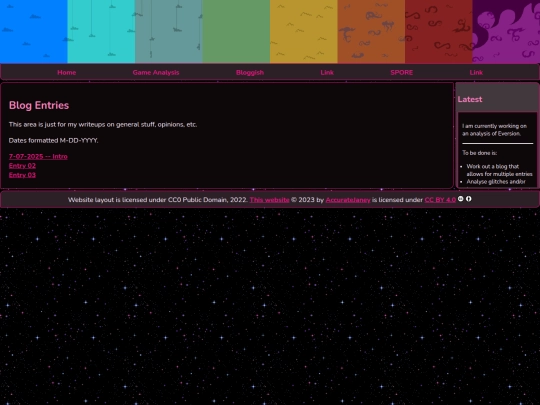This screenshot has width=540, height=405.
Task: Click the analysis of Eversion text
Action: tap(494, 130)
